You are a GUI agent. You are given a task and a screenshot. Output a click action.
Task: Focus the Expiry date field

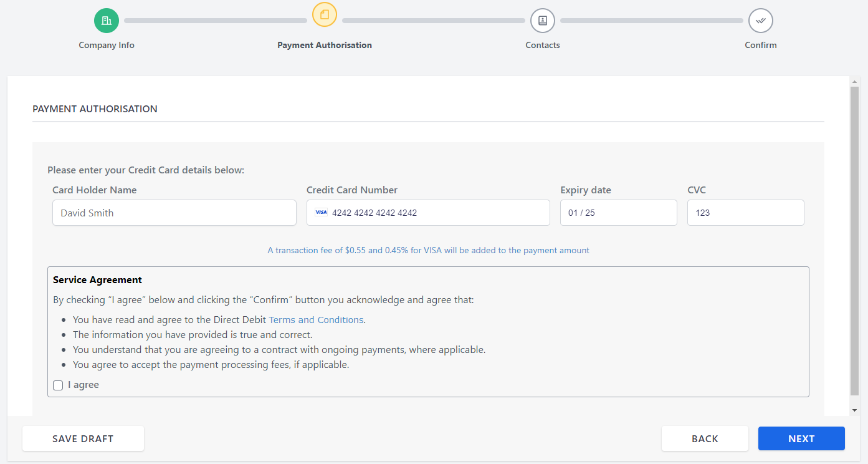coord(619,213)
